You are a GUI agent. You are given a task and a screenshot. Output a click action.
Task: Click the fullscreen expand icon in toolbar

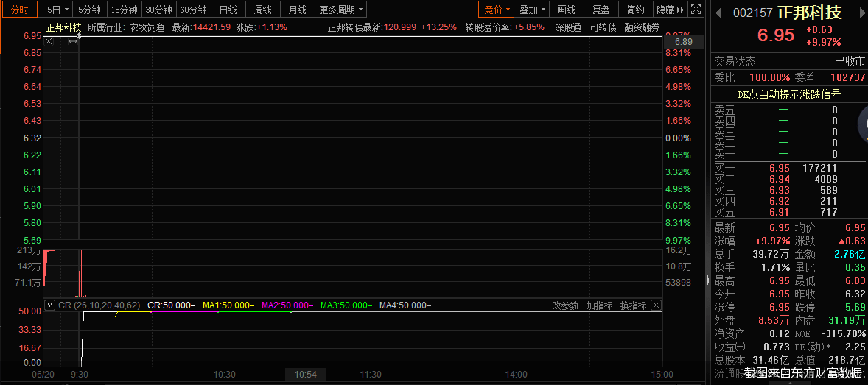pos(697,9)
